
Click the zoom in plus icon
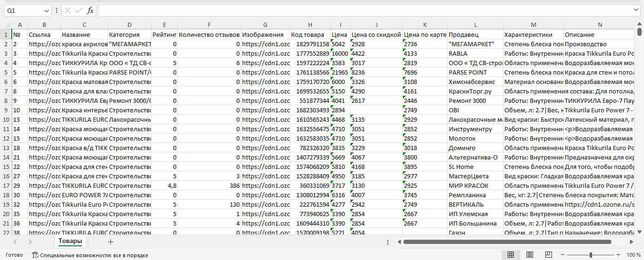pyautogui.click(x=619, y=255)
